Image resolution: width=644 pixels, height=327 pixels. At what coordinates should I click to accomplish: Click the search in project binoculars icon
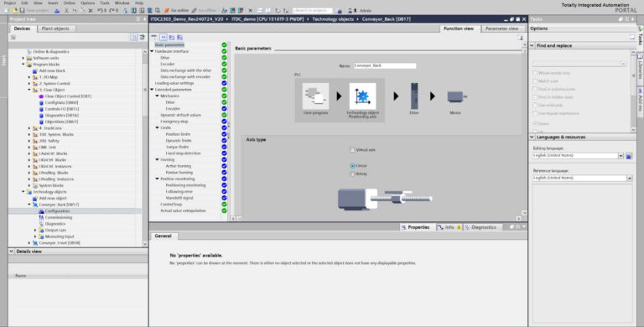coord(340,10)
